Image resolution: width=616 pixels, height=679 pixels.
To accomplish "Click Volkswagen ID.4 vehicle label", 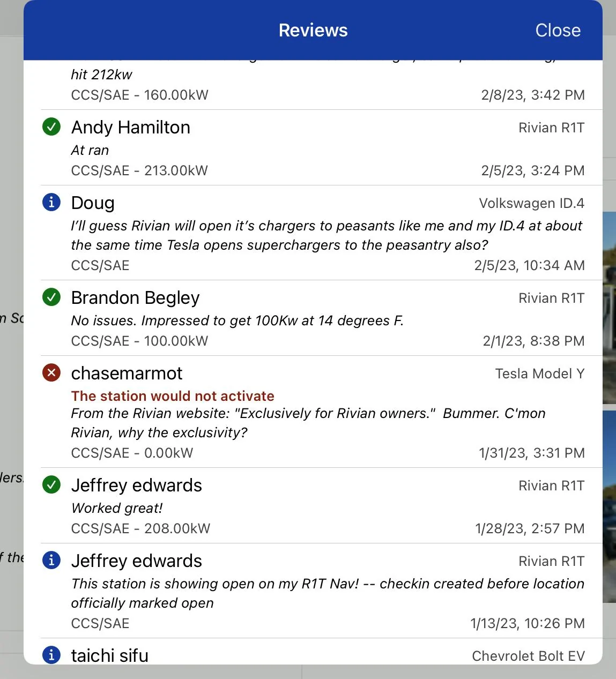I will pos(531,203).
